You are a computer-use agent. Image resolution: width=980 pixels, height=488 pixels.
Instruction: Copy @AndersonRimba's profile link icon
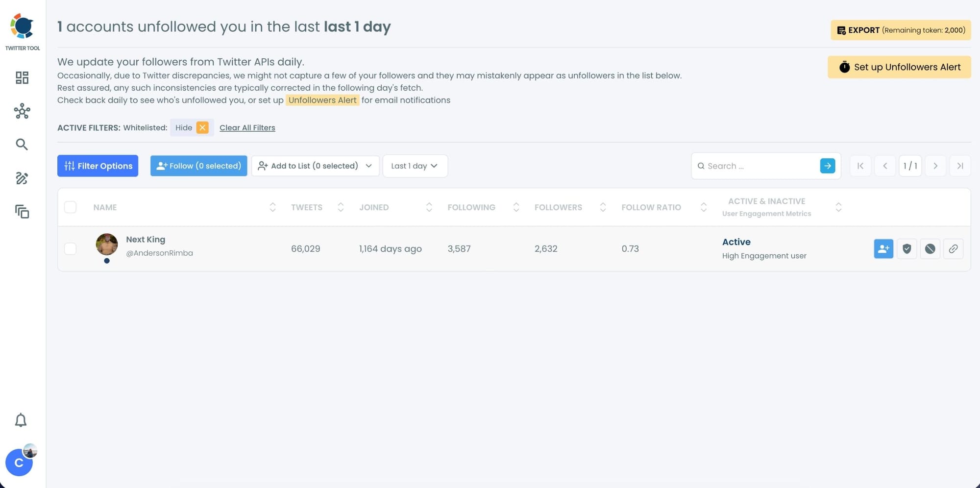pos(953,248)
